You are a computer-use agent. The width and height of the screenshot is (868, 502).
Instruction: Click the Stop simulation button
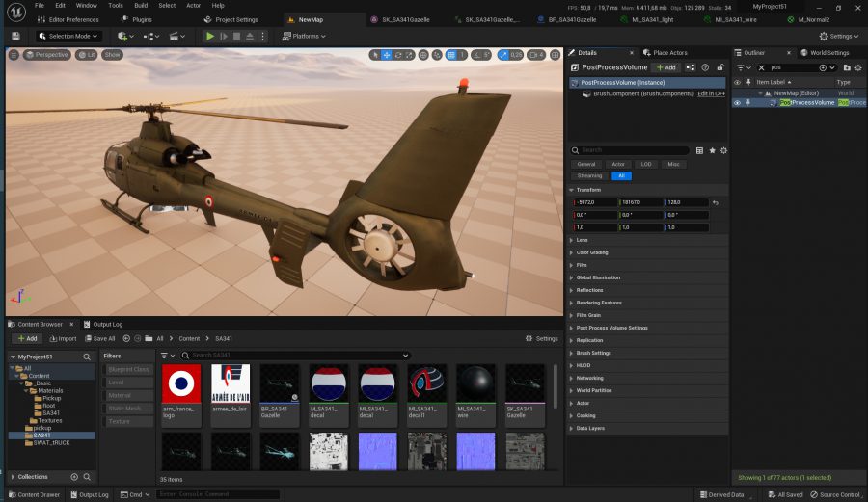pos(238,36)
